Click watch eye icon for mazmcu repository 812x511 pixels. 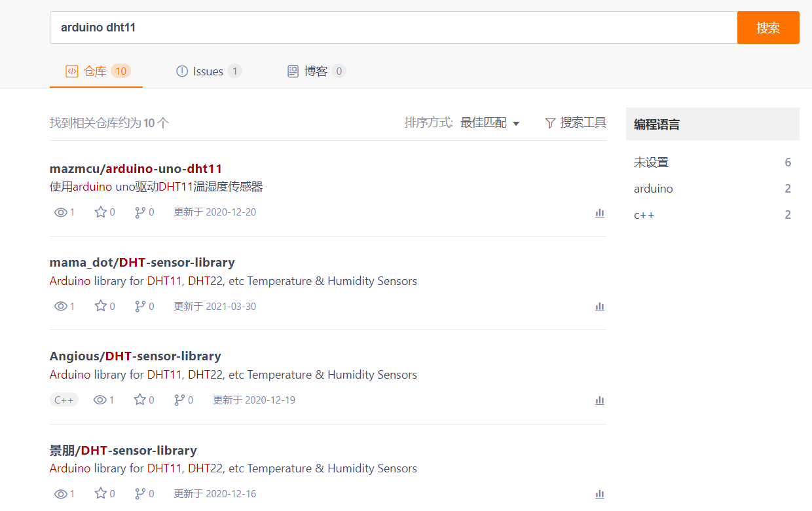pos(61,212)
